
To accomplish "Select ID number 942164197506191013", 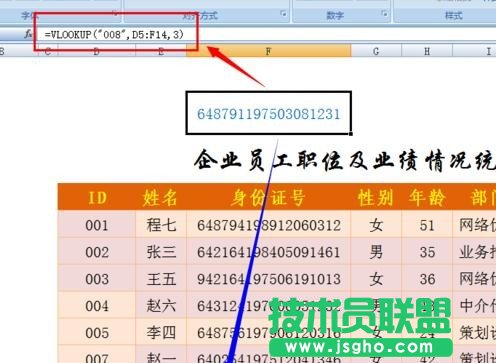I will [x=268, y=279].
